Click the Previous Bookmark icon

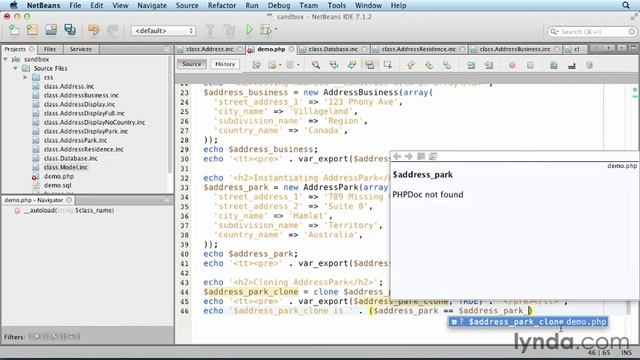(x=411, y=65)
